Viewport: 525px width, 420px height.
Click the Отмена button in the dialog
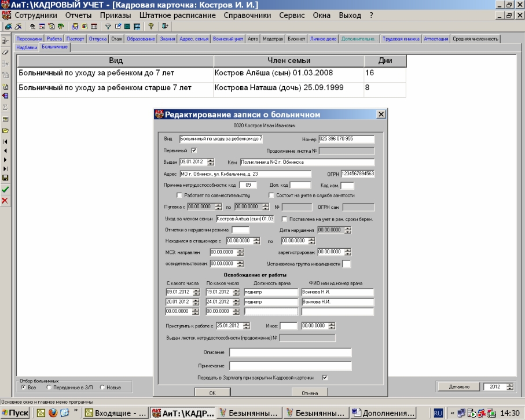(310, 393)
